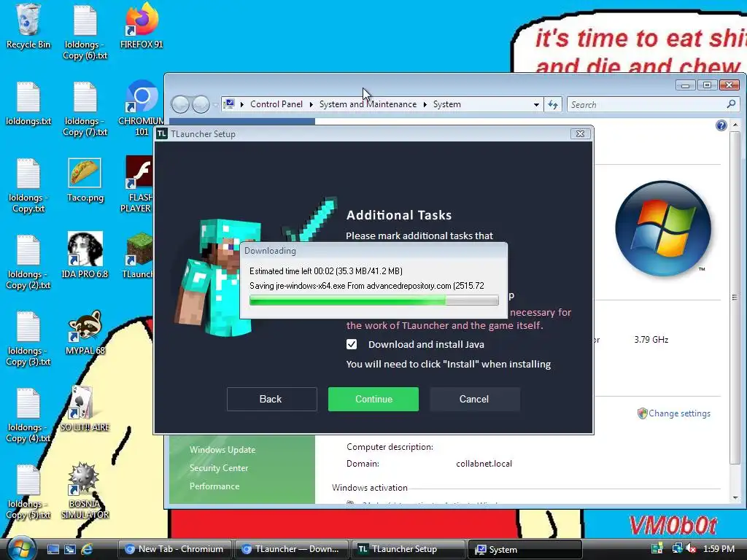This screenshot has width=747, height=560.
Task: Launch CHROMIUM 101 desktop shortcut
Action: click(x=141, y=109)
